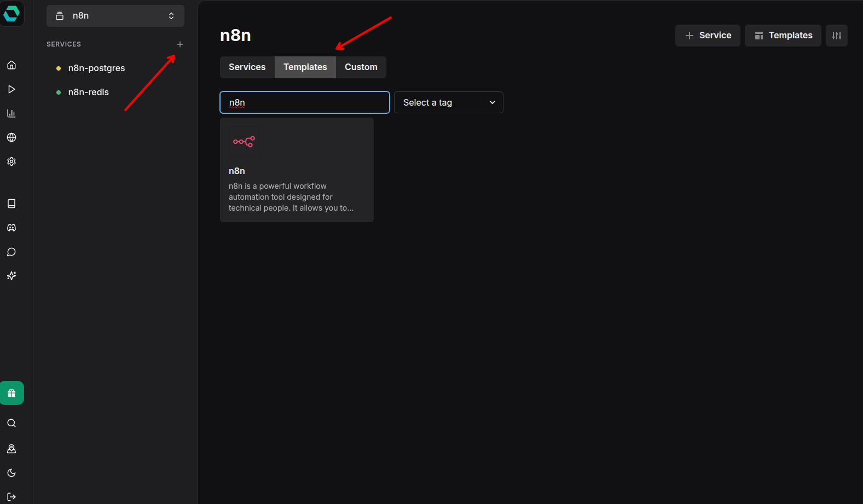
Task: Select n8n-redis service in sidebar
Action: tap(89, 92)
